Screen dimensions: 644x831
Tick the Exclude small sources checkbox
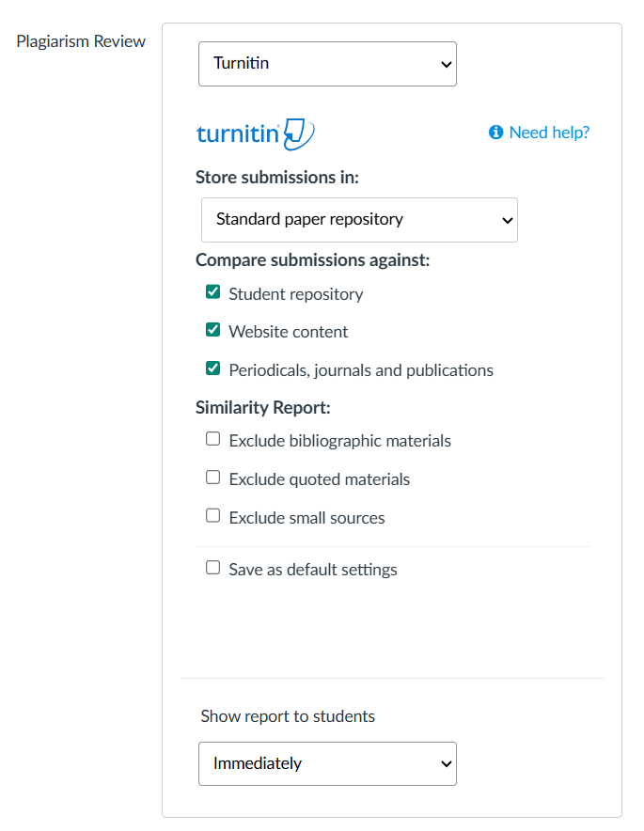[x=212, y=516]
